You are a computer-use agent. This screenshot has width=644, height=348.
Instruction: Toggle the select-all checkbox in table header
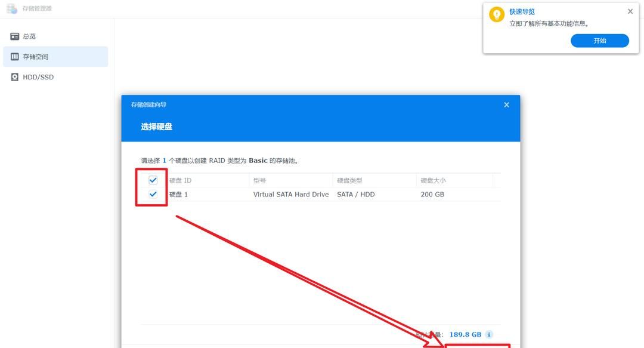[153, 180]
